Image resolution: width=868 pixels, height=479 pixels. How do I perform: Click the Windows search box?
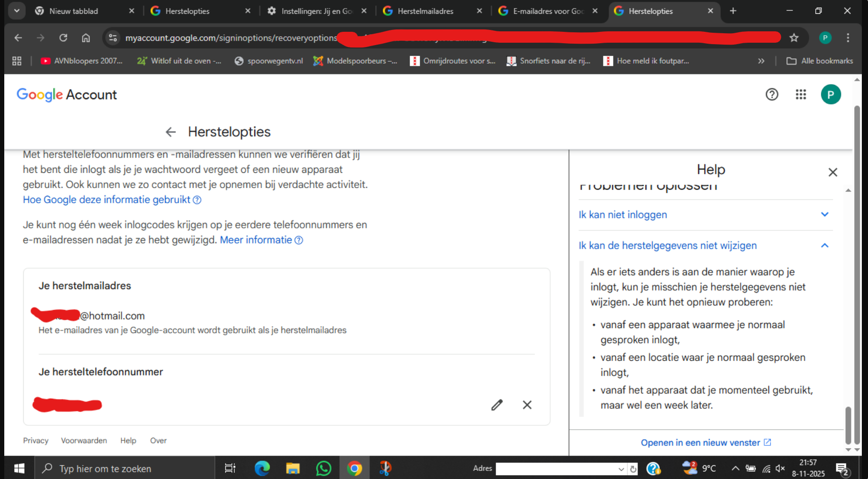(x=125, y=469)
